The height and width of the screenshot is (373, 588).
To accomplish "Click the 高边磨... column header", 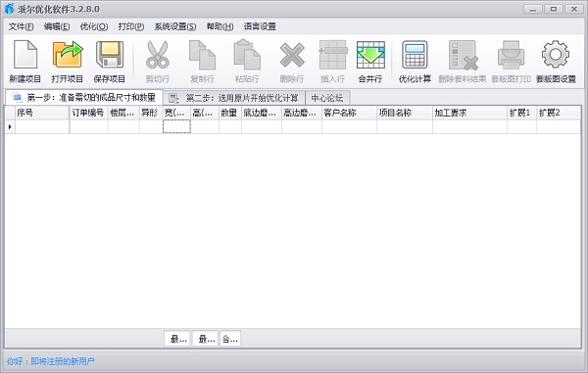I will coord(302,113).
